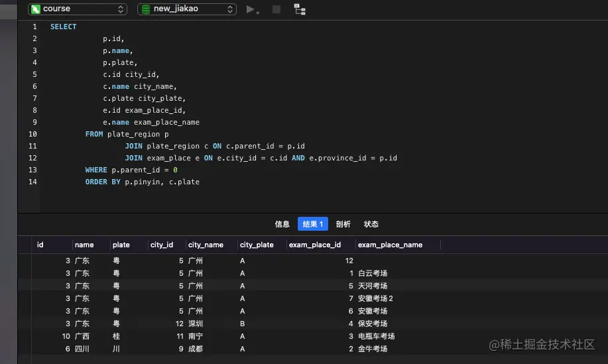This screenshot has width=608, height=364.
Task: Switch to the 信息 tab
Action: tap(282, 224)
